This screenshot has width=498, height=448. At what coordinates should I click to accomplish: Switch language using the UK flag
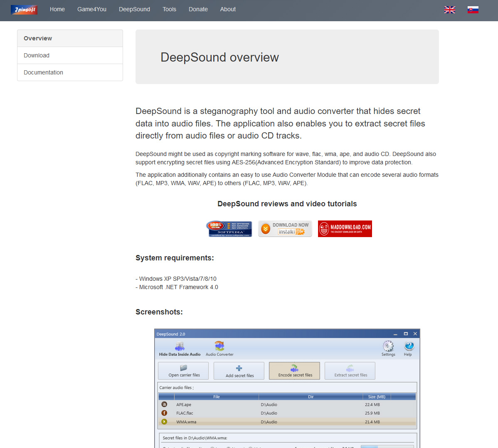click(449, 10)
